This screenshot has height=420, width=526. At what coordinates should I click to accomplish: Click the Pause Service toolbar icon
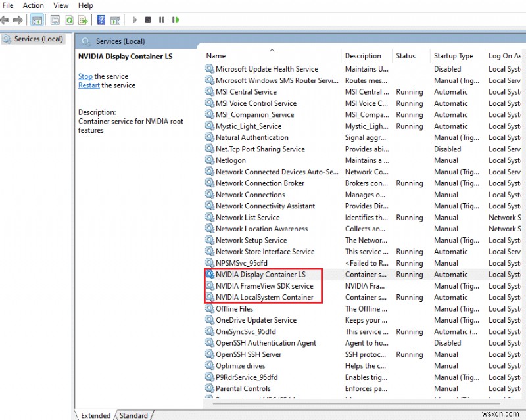pyautogui.click(x=162, y=20)
